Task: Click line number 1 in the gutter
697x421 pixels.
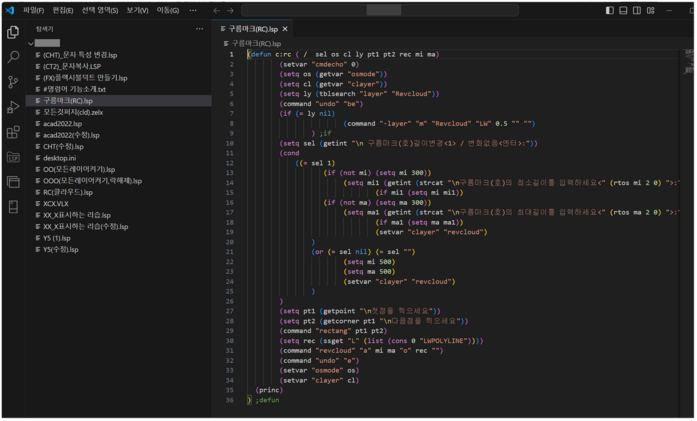Action: click(x=231, y=55)
